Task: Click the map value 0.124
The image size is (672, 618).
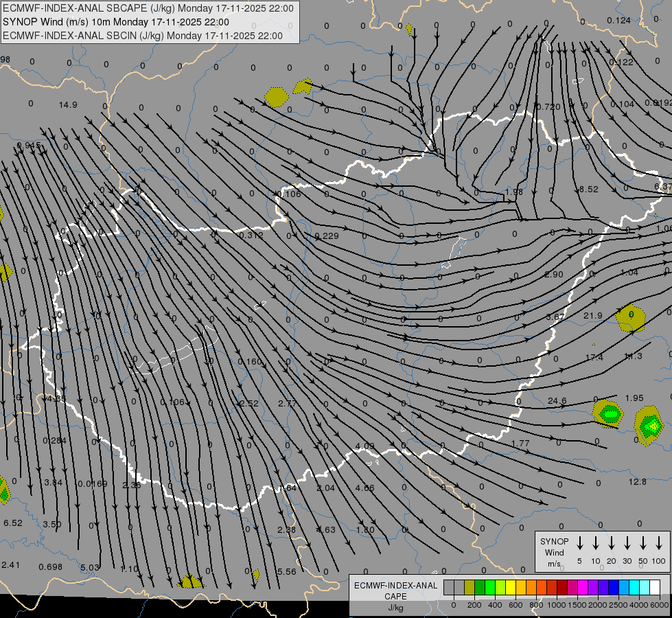Action: click(x=619, y=20)
